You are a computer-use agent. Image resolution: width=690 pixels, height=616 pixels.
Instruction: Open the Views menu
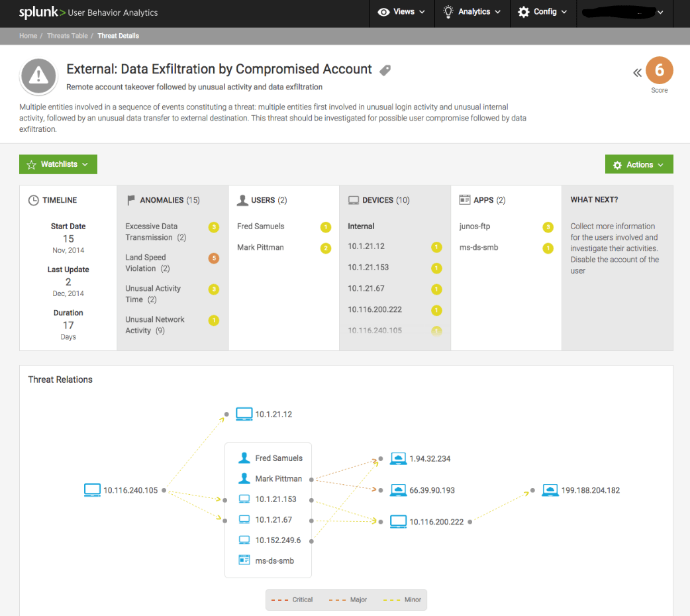click(x=402, y=12)
